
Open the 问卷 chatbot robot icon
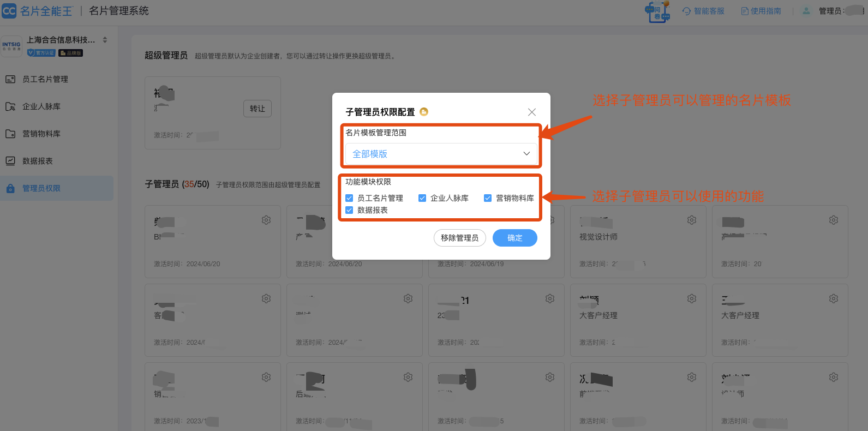tap(657, 12)
